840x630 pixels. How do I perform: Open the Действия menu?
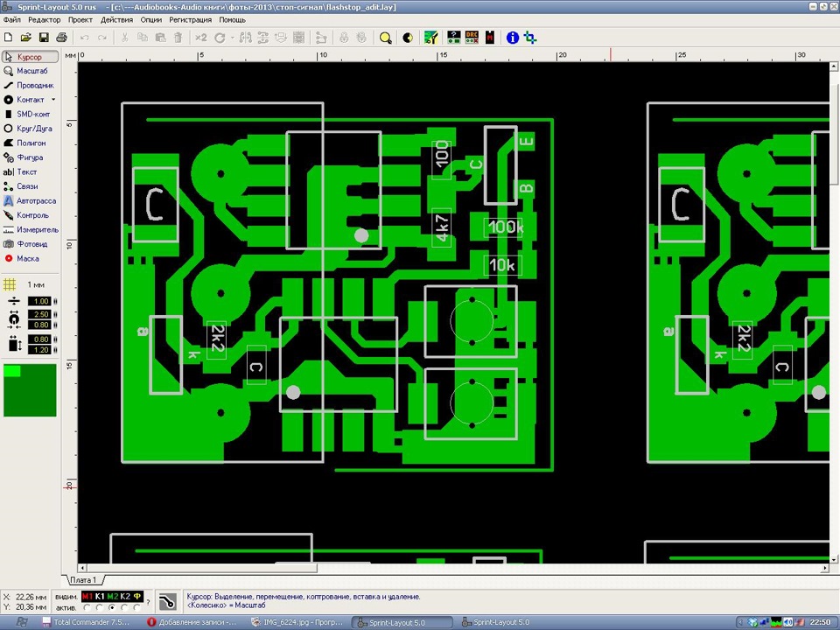tap(116, 20)
